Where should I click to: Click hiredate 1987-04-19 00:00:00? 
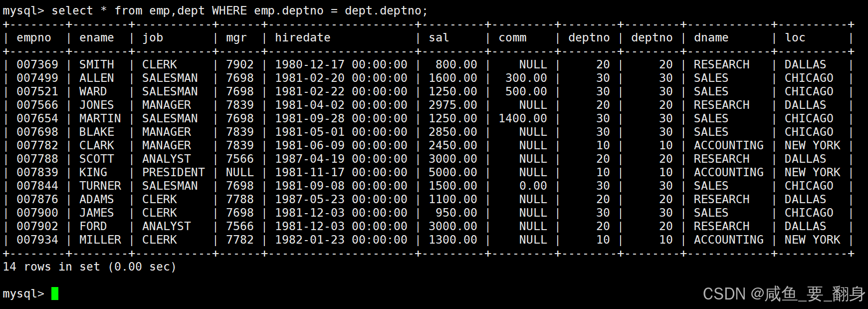[x=341, y=159]
